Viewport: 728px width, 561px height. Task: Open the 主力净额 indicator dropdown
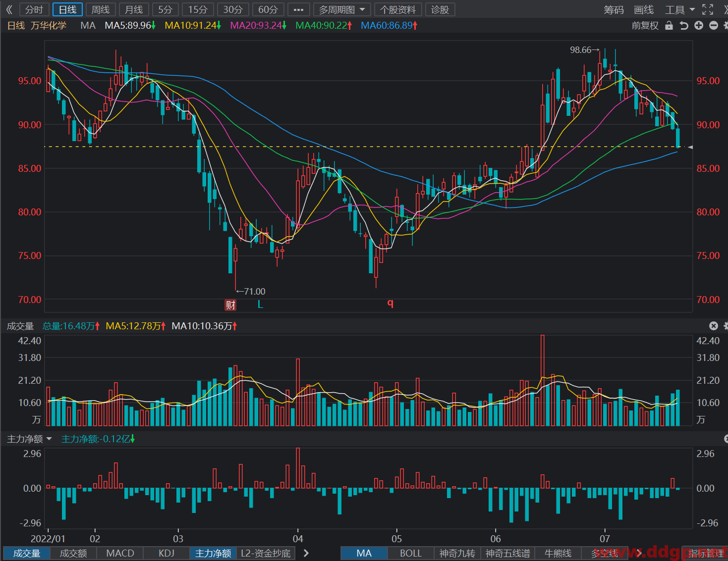pyautogui.click(x=29, y=439)
